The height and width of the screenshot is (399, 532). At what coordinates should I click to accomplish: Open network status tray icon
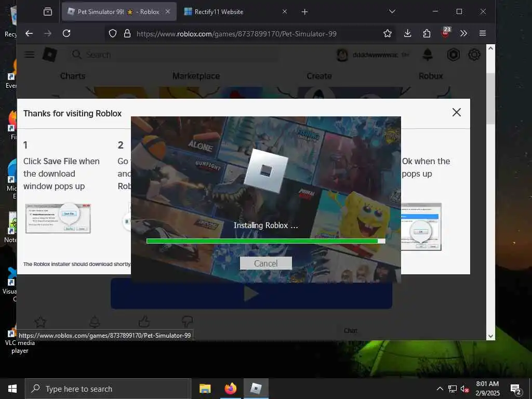453,389
